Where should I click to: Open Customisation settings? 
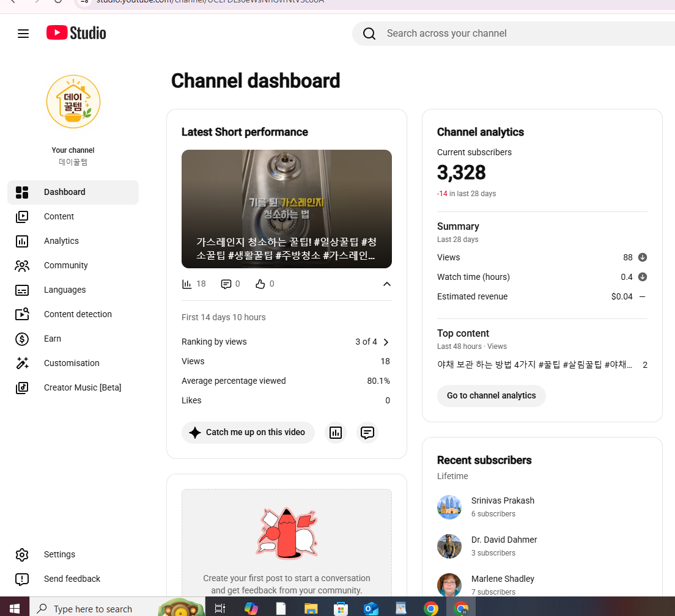73,363
